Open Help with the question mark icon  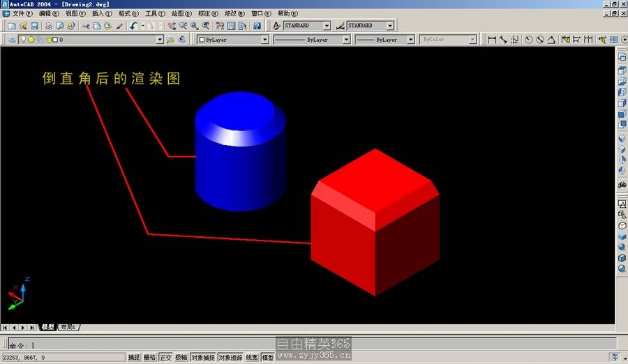[257, 26]
